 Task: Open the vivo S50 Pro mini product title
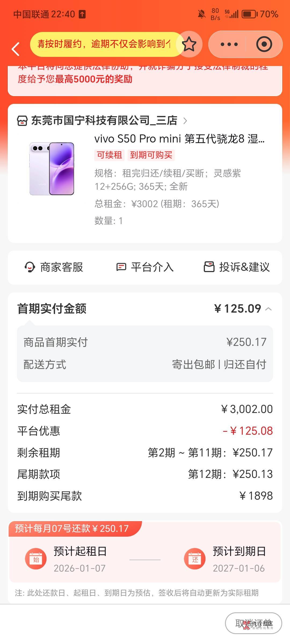pos(179,139)
